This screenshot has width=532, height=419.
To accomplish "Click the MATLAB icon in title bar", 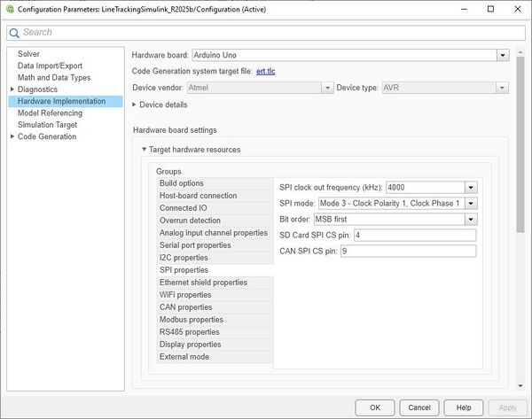I will click(9, 8).
